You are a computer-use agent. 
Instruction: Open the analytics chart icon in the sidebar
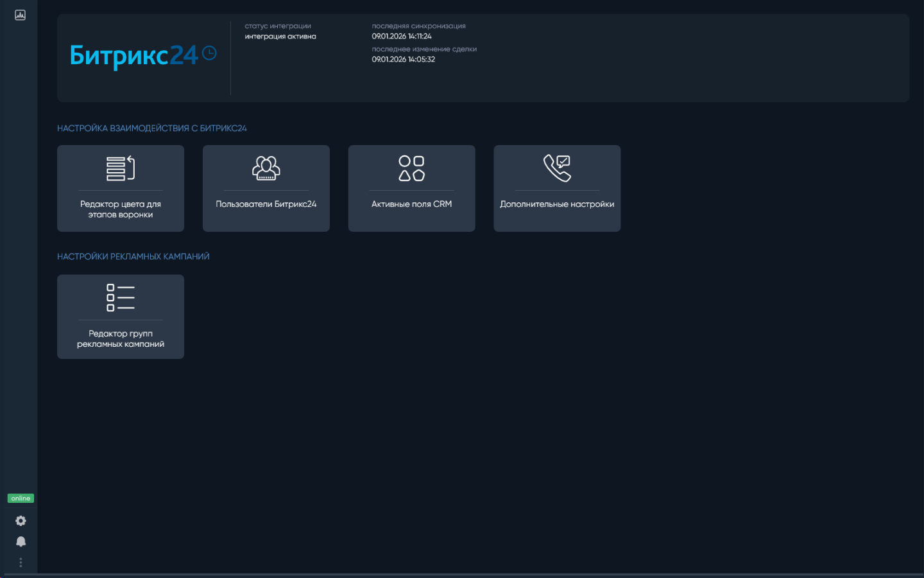pyautogui.click(x=21, y=15)
